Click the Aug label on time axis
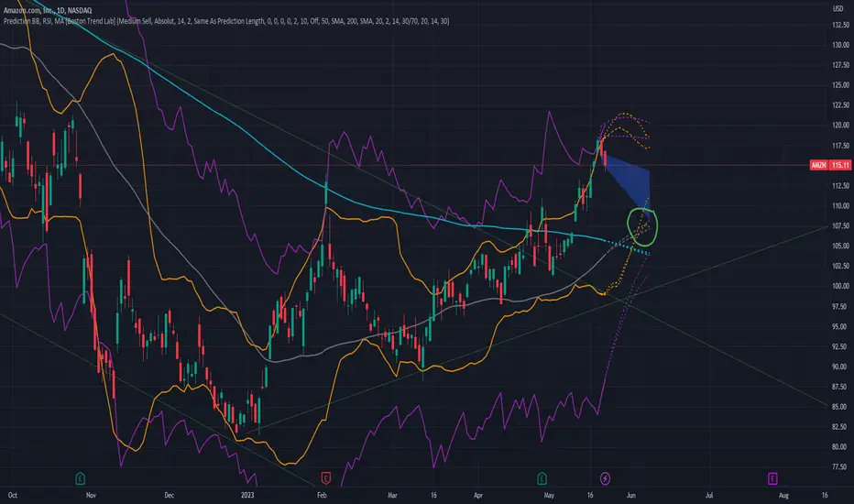Image resolution: width=854 pixels, height=504 pixels. 783,495
